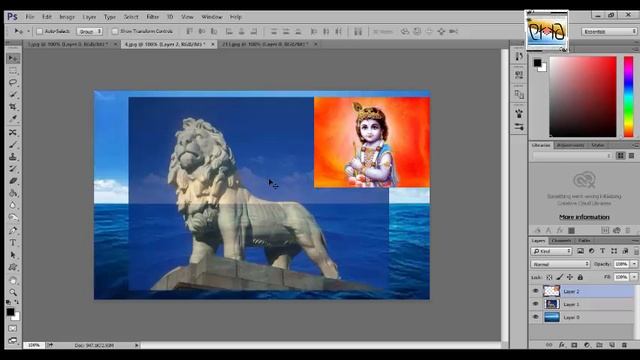
Task: Toggle lock position
Action: pos(570,277)
